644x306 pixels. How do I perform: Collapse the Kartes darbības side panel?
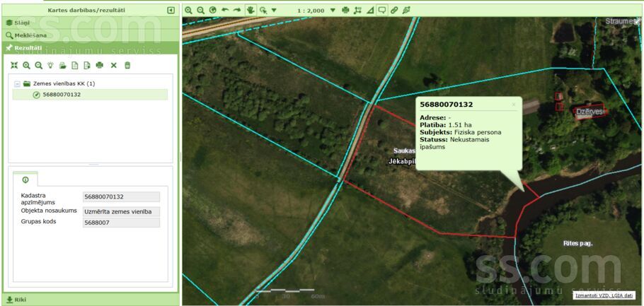pos(171,11)
